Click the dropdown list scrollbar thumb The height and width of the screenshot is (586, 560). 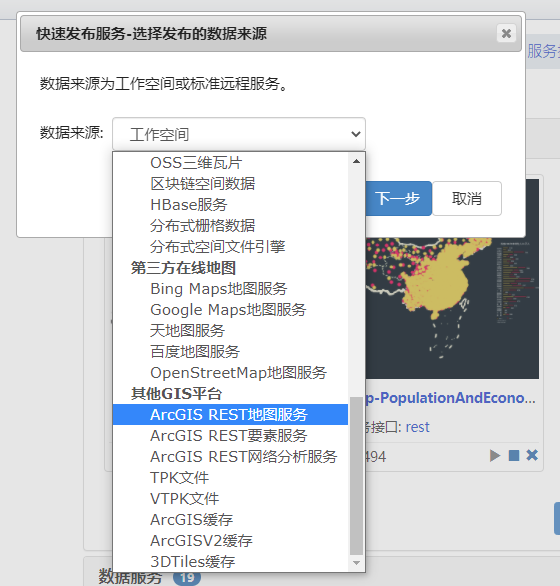click(x=356, y=476)
